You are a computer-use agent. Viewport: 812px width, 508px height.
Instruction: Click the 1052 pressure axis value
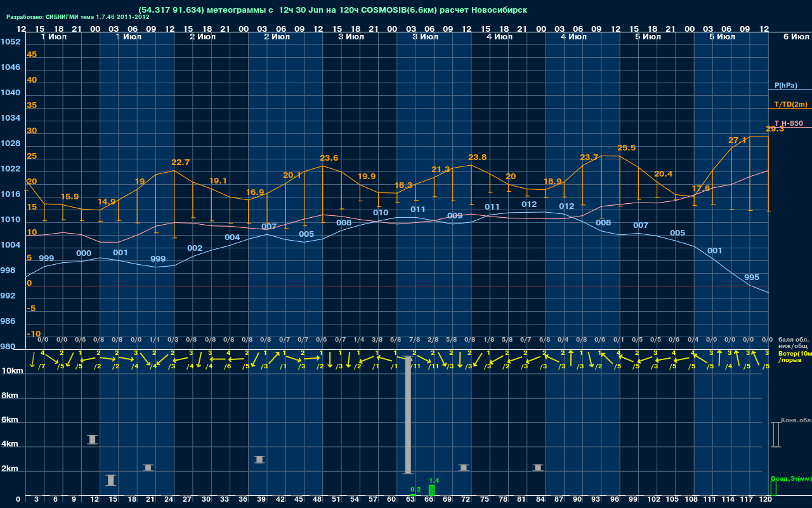10,42
